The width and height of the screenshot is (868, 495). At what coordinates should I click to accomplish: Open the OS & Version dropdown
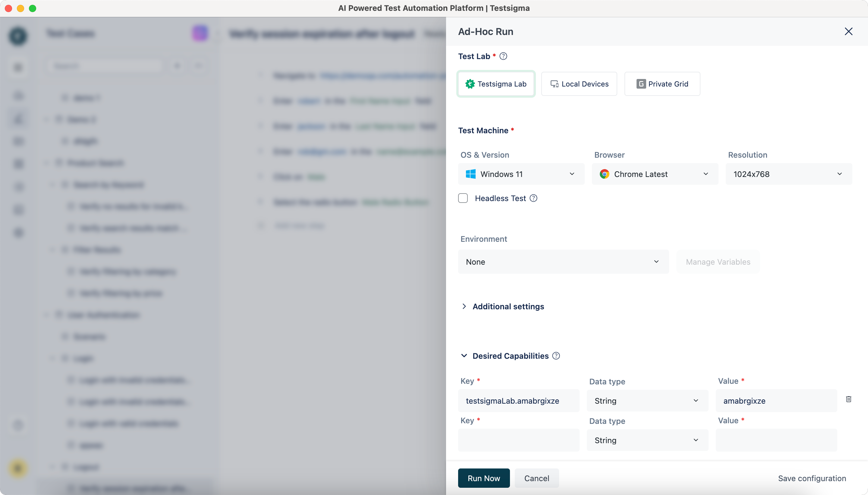[521, 174]
